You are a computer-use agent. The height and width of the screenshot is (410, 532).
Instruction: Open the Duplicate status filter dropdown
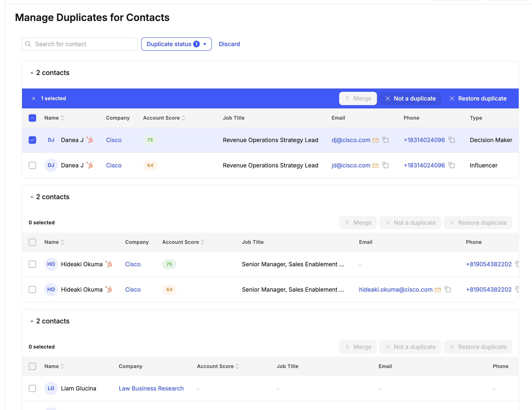pos(176,44)
